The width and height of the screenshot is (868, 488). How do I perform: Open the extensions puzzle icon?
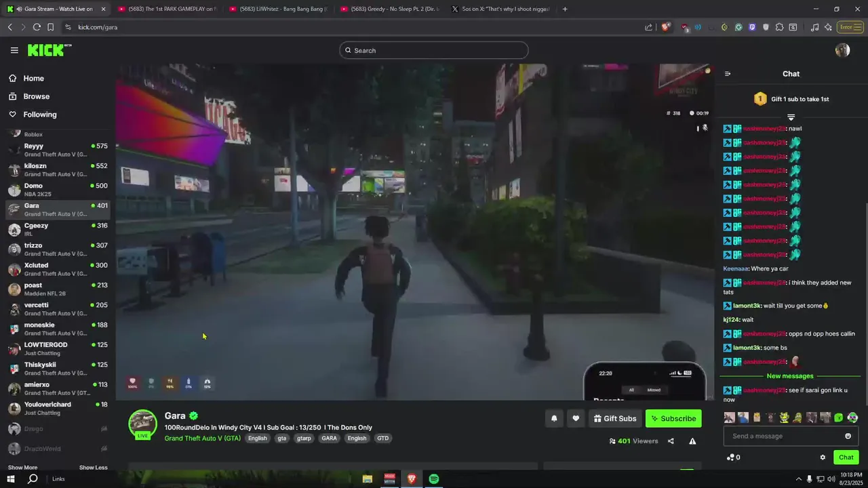(779, 27)
